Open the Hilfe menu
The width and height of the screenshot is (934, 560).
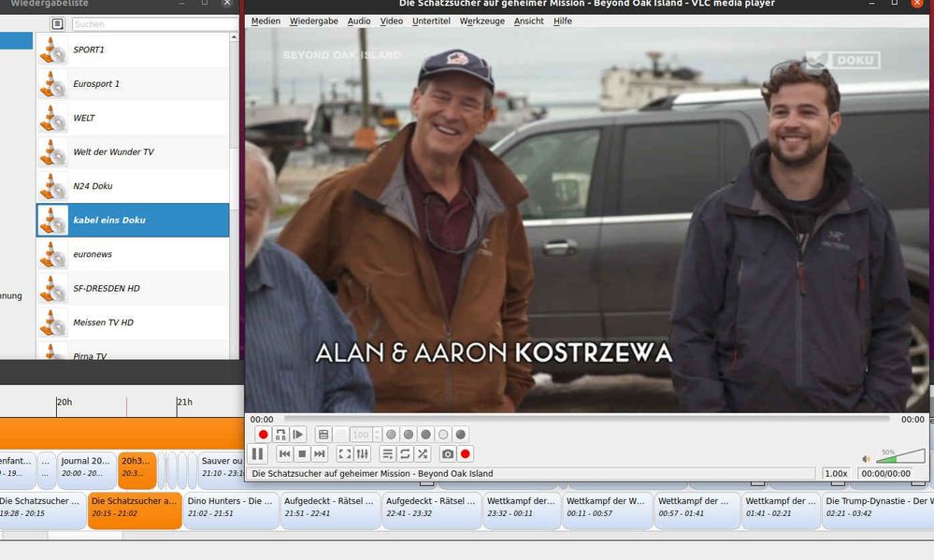pos(562,21)
